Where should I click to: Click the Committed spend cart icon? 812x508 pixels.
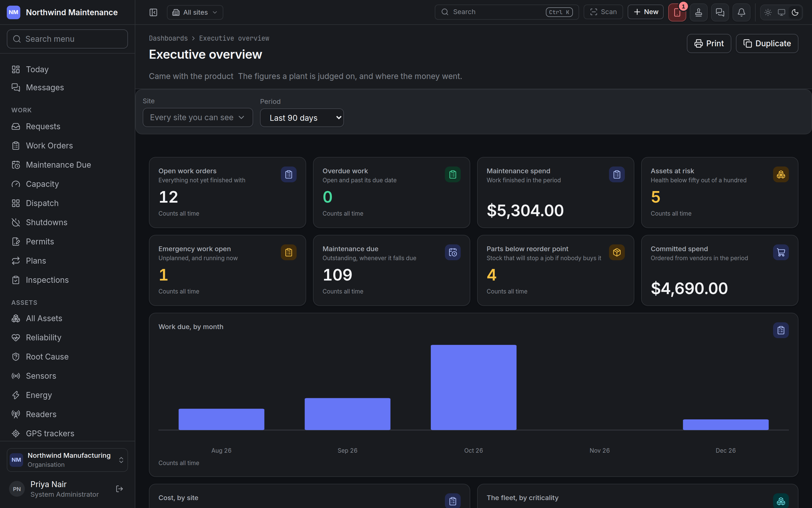[781, 252]
